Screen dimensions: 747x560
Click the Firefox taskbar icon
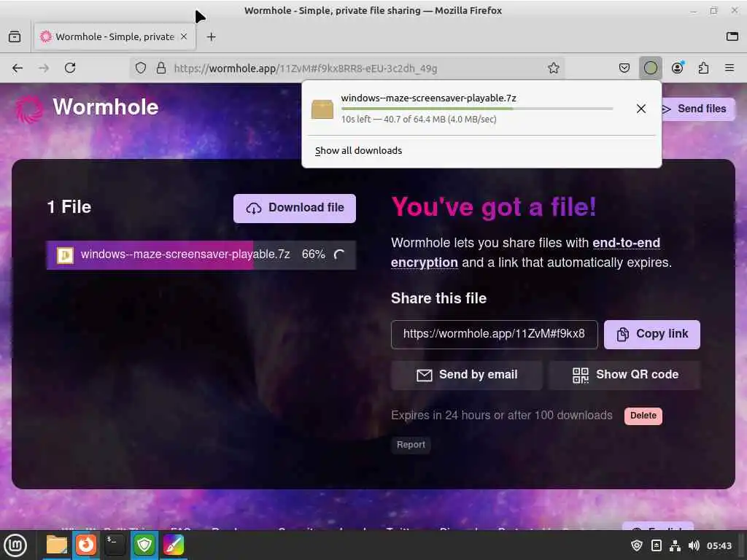tap(86, 545)
